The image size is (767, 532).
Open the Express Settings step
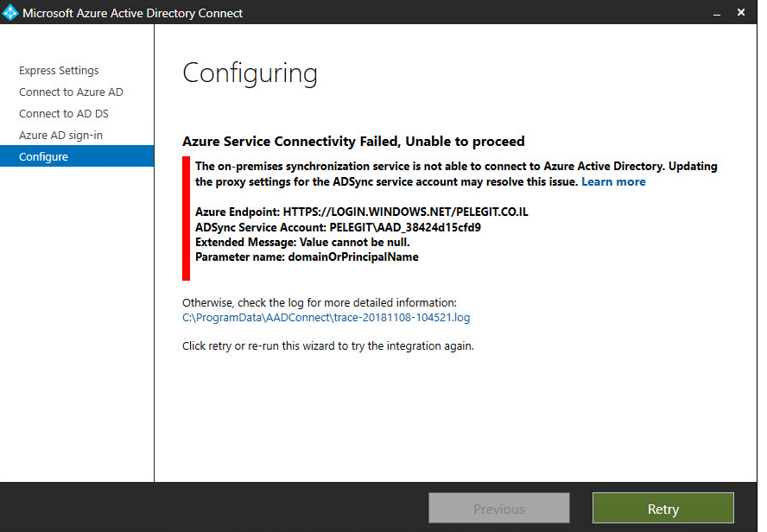click(x=59, y=71)
